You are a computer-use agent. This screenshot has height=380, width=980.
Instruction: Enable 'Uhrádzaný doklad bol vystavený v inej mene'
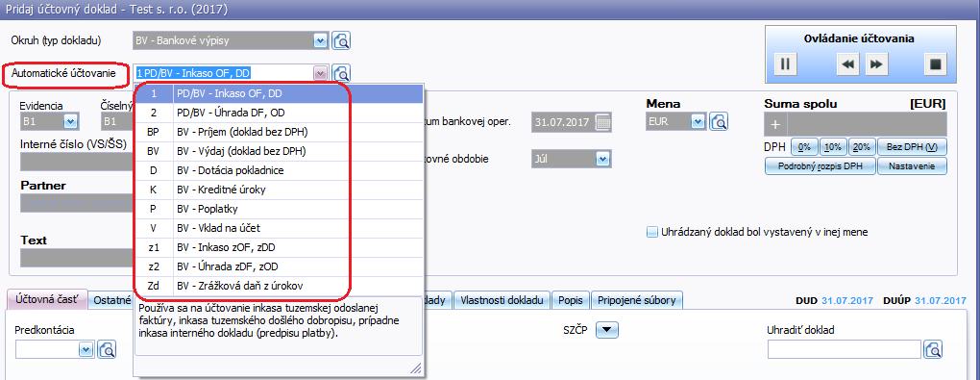651,232
